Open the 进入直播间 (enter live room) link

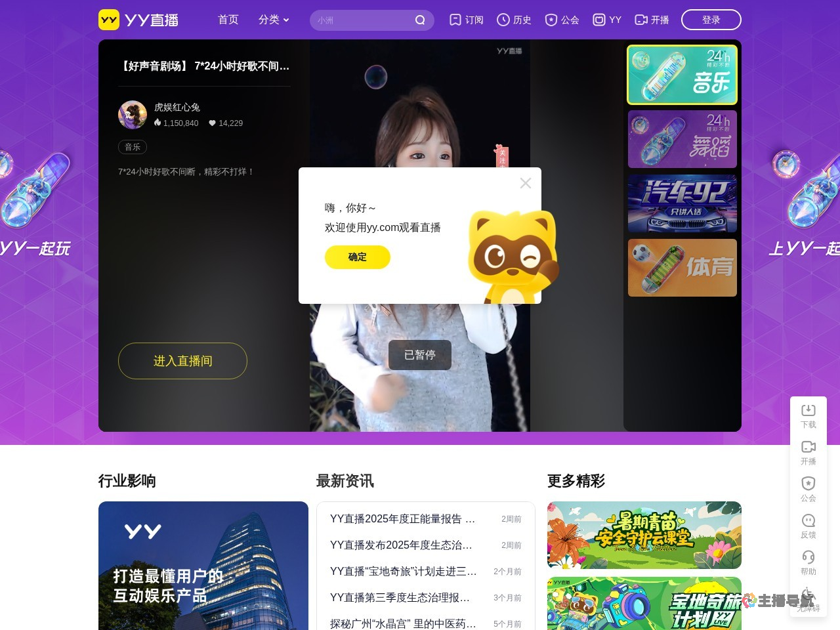(x=182, y=361)
